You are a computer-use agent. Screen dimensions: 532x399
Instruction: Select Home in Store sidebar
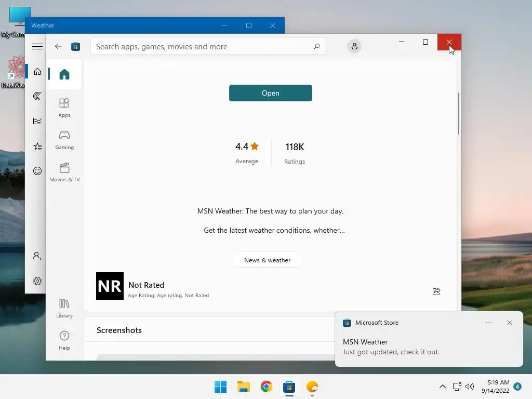point(64,74)
